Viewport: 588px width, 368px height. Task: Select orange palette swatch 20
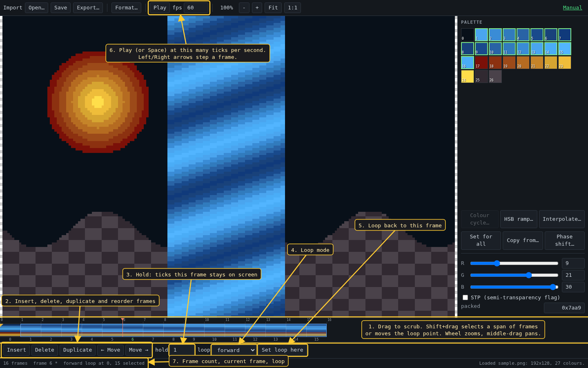coord(523,63)
